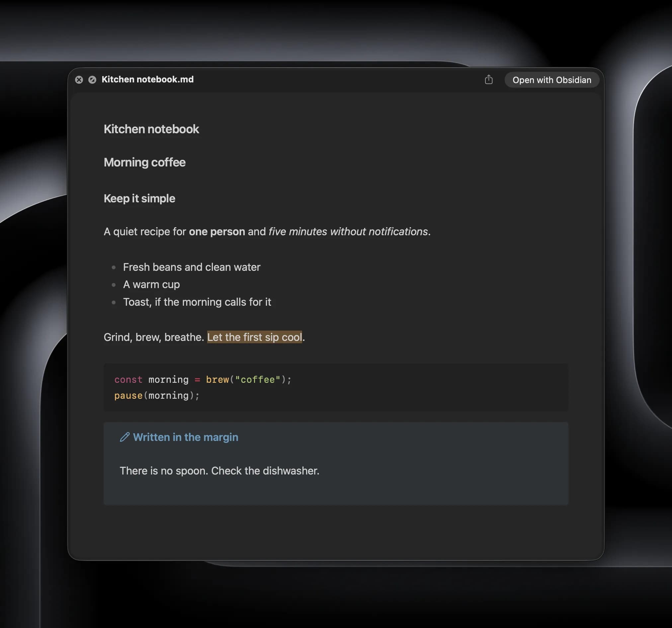Click italic text five minutes without notifications

pos(348,232)
